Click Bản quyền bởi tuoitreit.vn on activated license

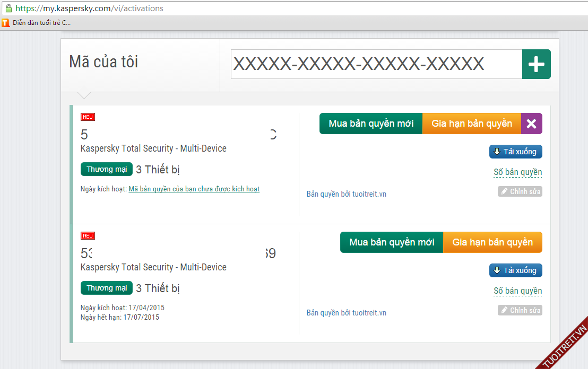point(346,313)
